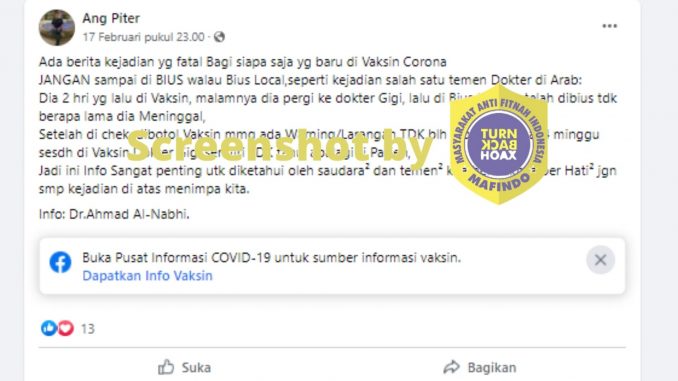Dismiss the COVID-19 information banner
The height and width of the screenshot is (381, 678).
(x=600, y=260)
